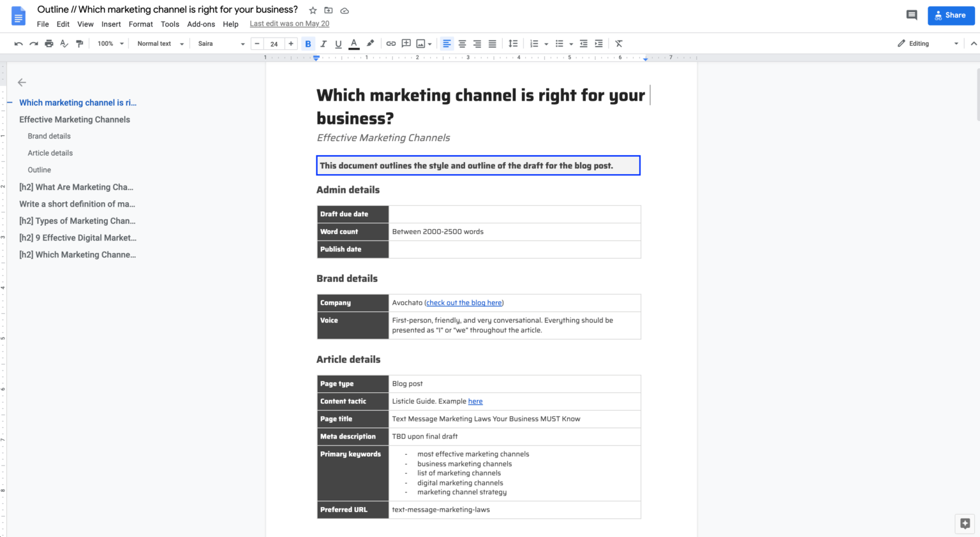Open the Tools menu
Viewport: 980px width, 537px height.
point(170,24)
